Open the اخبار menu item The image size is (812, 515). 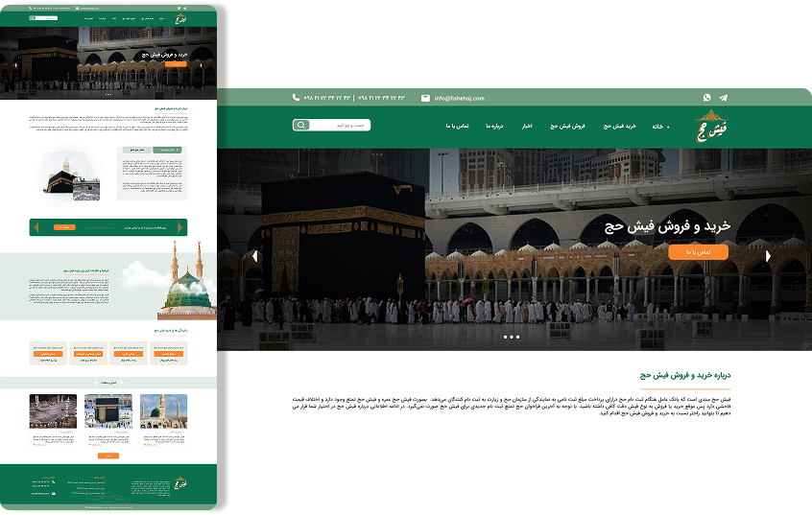tap(526, 127)
